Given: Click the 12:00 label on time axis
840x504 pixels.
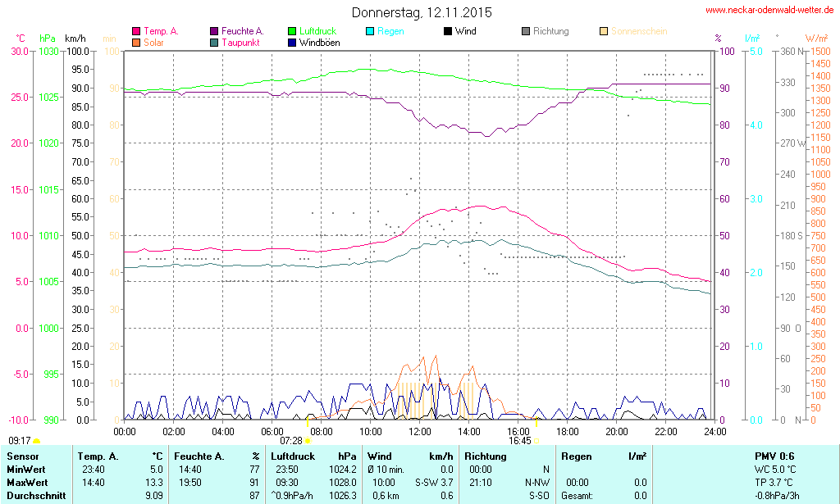Looking at the screenshot, I should (420, 431).
